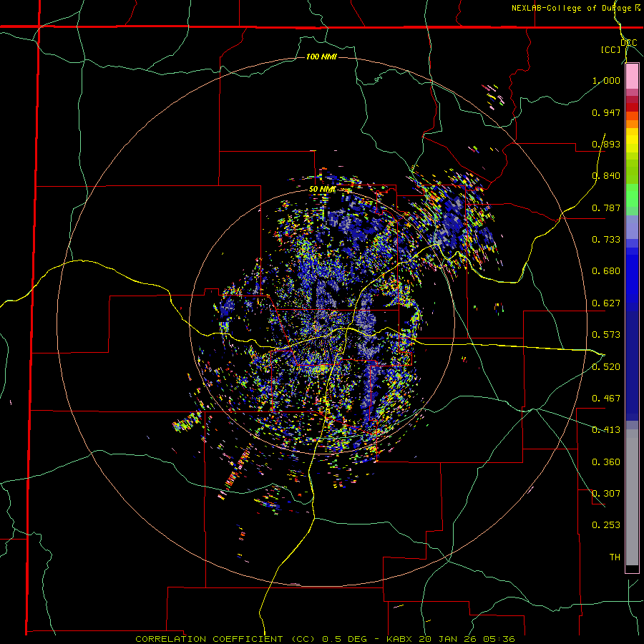The image size is (644, 644).
Task: Click the 20 JAN 26 date in caption
Action: (x=448, y=639)
